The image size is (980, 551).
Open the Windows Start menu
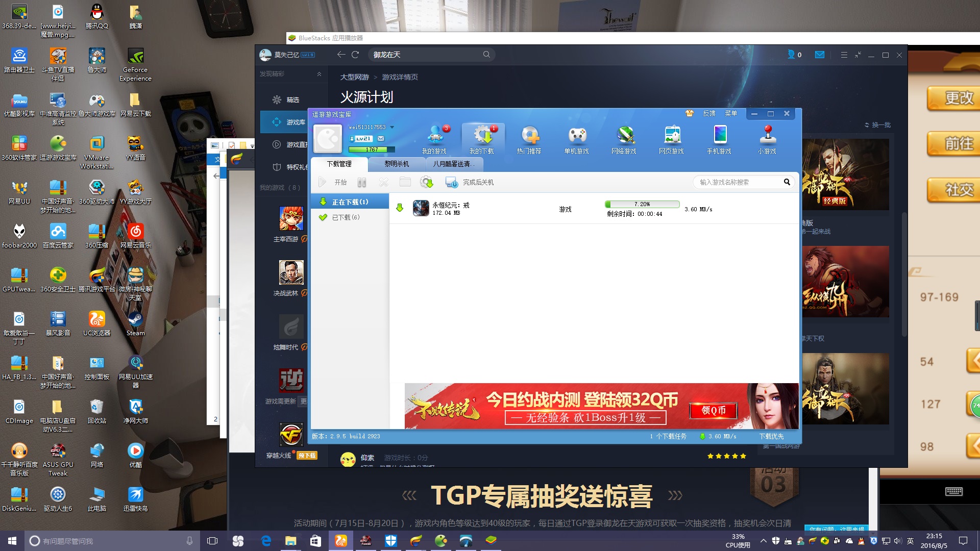click(12, 541)
